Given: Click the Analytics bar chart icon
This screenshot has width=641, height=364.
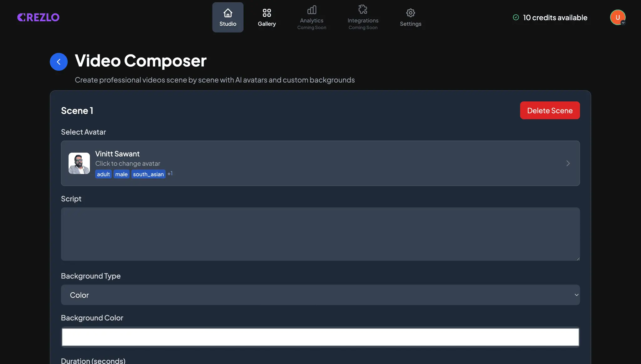Looking at the screenshot, I should click(312, 10).
